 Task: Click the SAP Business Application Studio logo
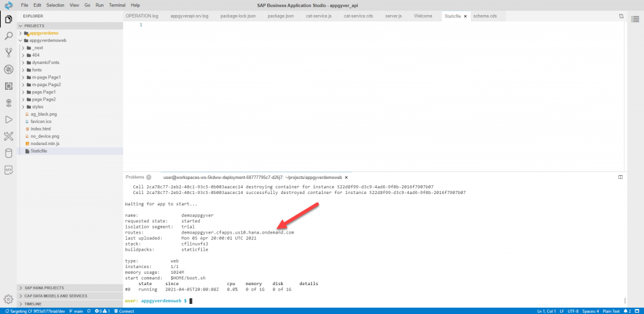click(8, 5)
